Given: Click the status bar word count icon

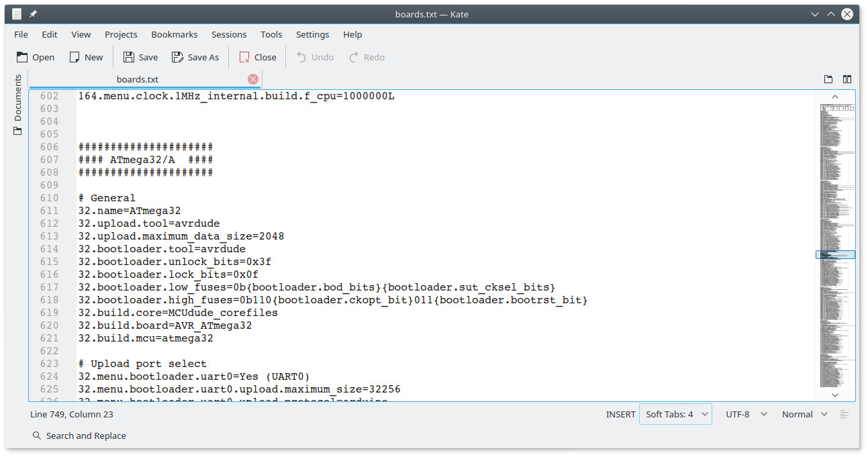Looking at the screenshot, I should click(x=845, y=414).
